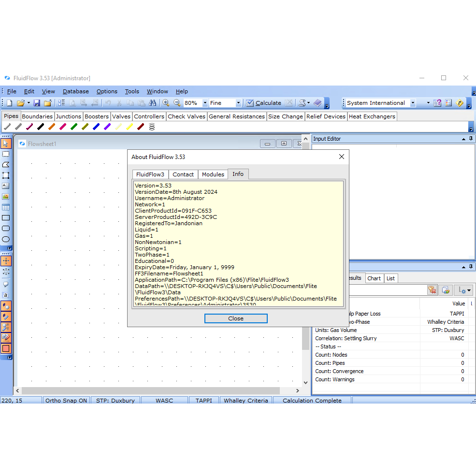Switch to the Modules tab in About dialog
476x476 pixels.
(213, 174)
